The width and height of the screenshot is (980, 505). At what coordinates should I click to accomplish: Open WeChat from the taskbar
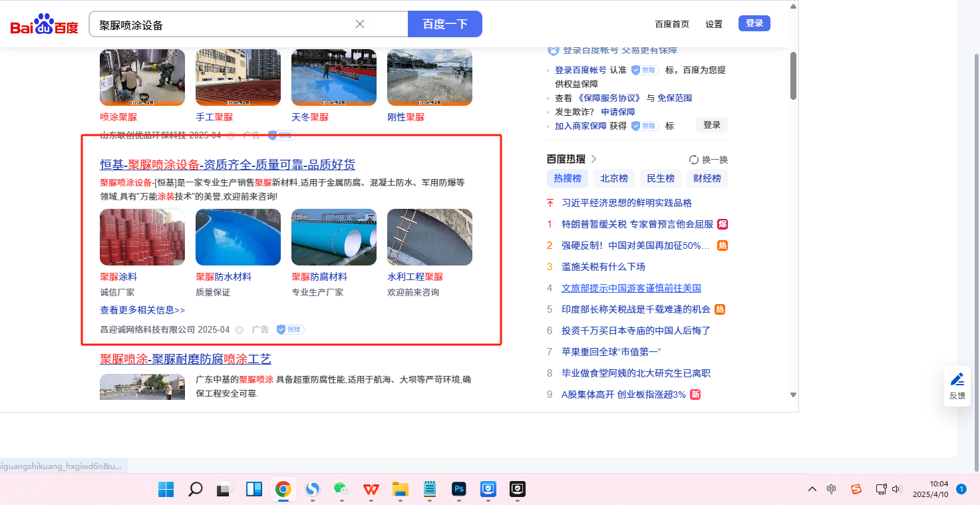(x=341, y=490)
